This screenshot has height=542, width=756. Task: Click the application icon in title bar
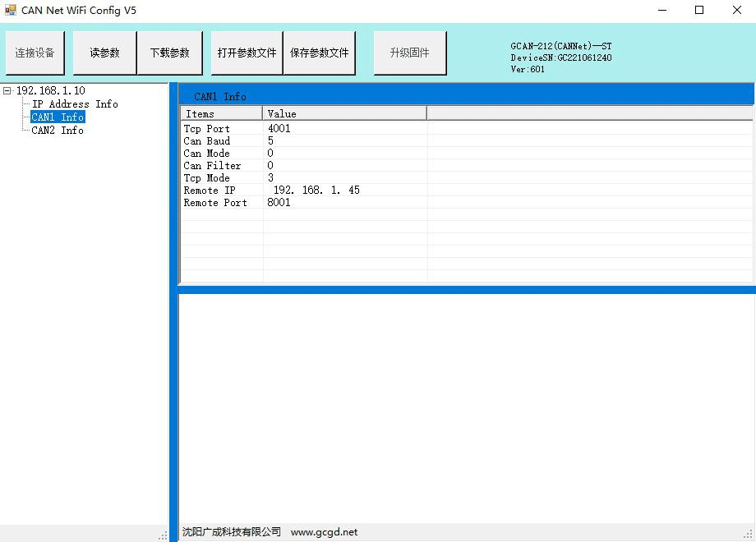11,11
